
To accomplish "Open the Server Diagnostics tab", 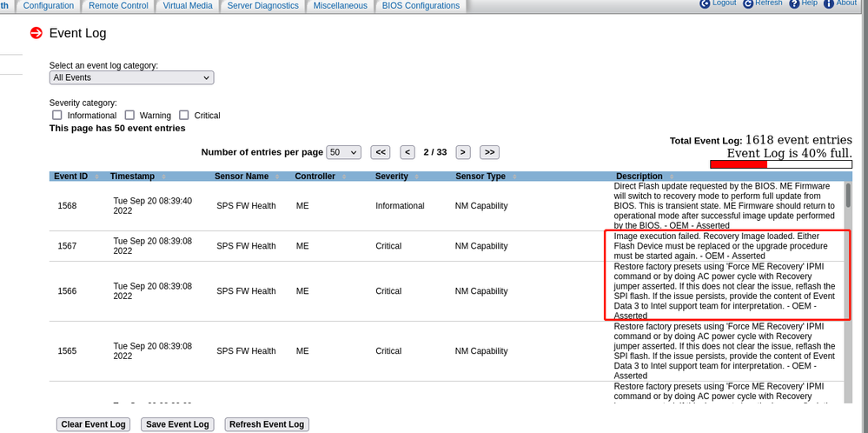I will 263,5.
